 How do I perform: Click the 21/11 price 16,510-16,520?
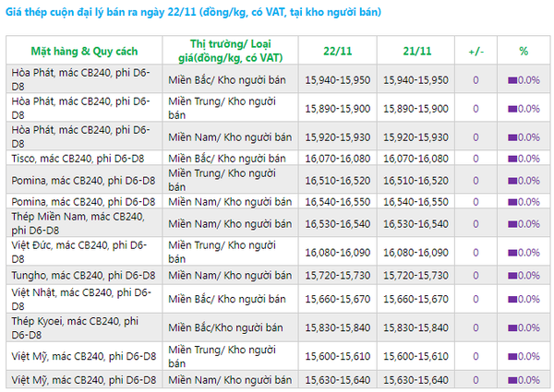coord(415,180)
